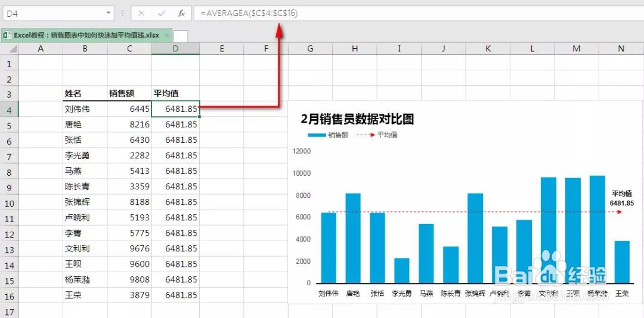Select row 16 header

click(x=10, y=296)
